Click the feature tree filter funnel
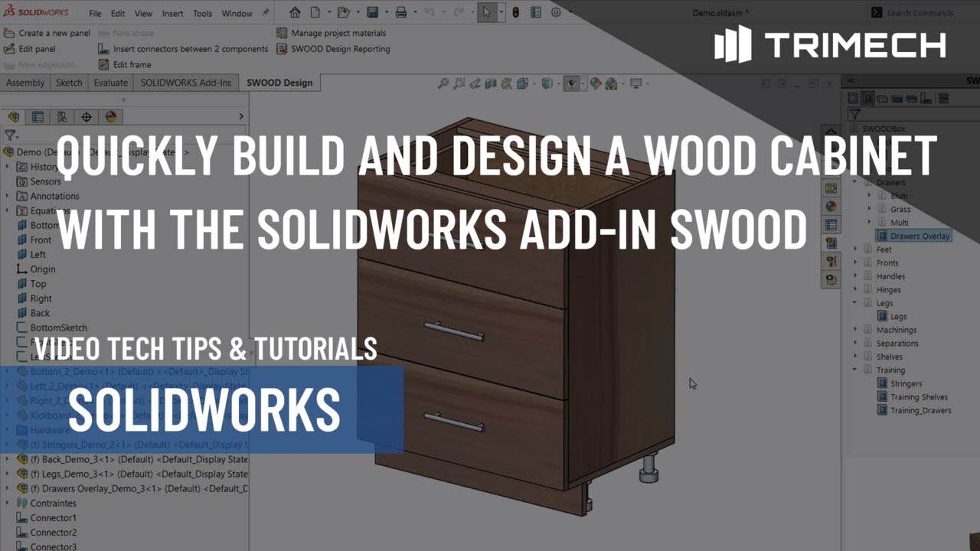The width and height of the screenshot is (980, 551). click(9, 135)
